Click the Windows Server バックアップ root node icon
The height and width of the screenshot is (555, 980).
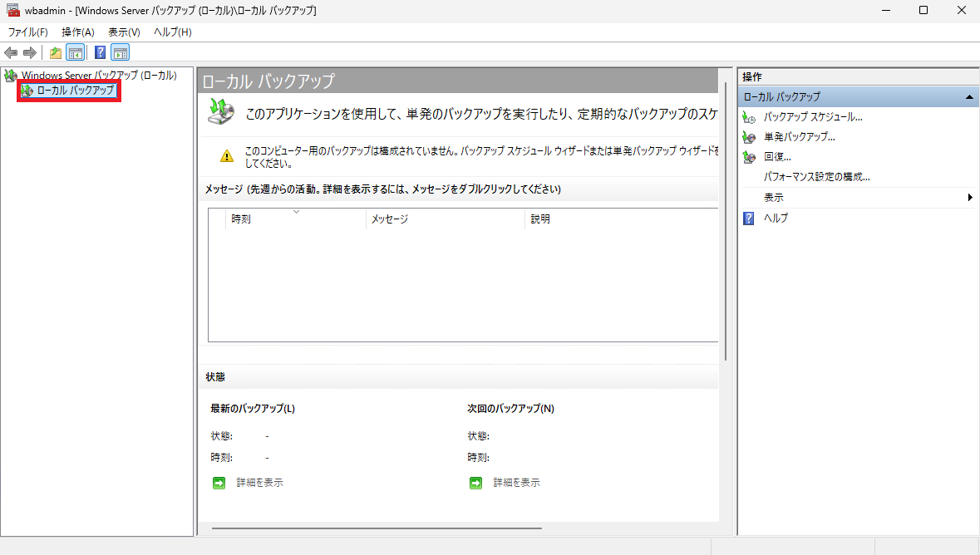11,76
